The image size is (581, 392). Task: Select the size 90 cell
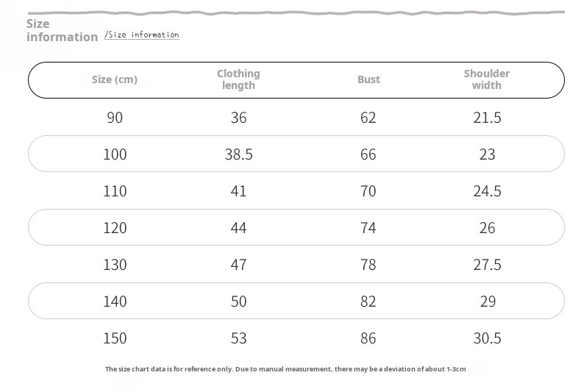pyautogui.click(x=115, y=118)
